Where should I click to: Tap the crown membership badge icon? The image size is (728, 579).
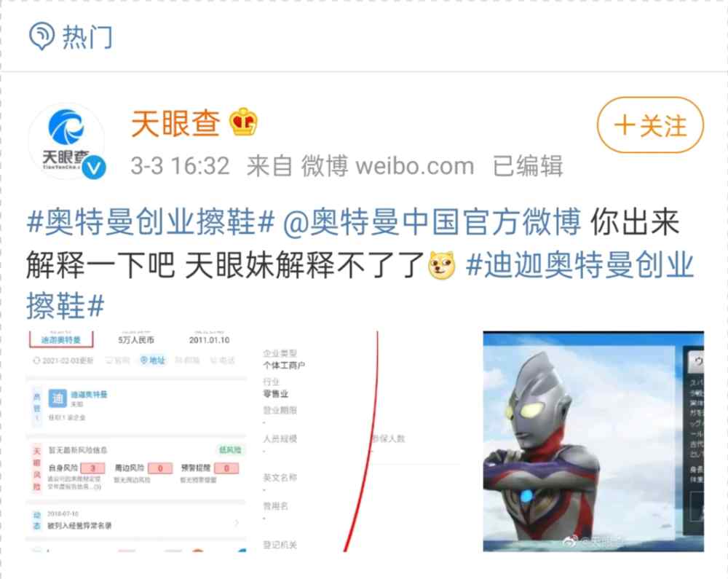tap(243, 122)
